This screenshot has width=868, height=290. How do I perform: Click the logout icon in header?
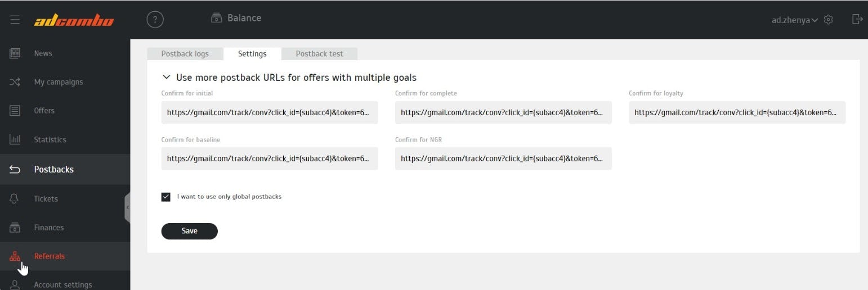coord(857,19)
